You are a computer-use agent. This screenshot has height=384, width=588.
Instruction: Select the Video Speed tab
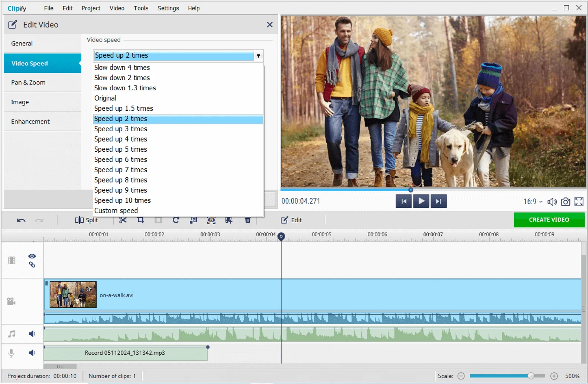[42, 63]
